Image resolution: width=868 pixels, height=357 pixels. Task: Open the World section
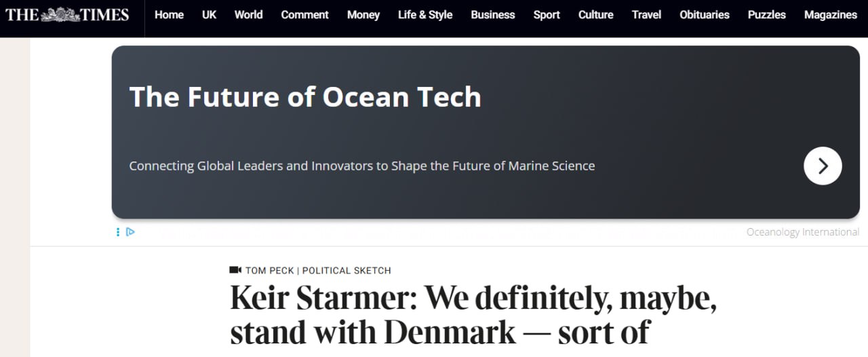pyautogui.click(x=248, y=15)
